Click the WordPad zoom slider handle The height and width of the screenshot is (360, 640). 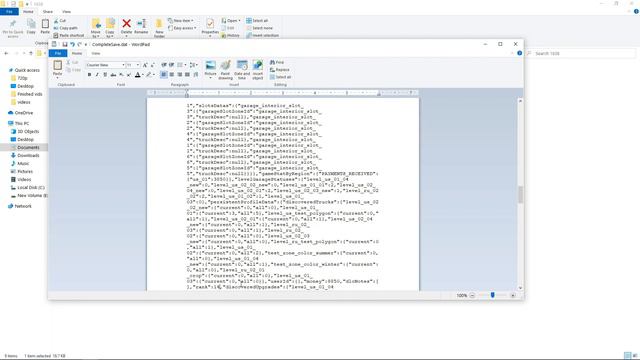click(x=493, y=295)
